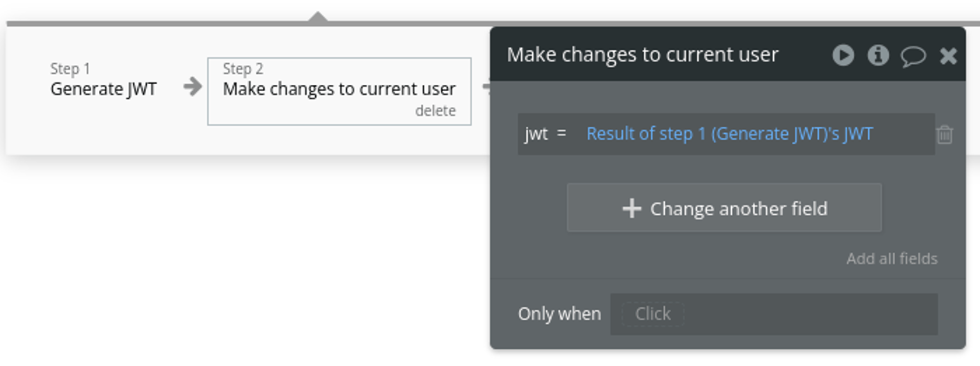
Task: Open the jwt field name selector
Action: tap(536, 134)
